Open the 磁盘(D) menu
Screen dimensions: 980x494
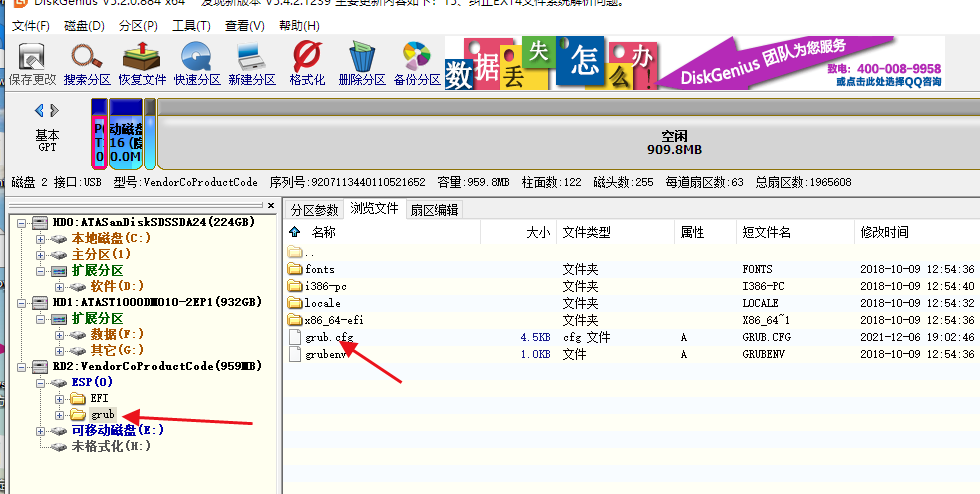[84, 26]
